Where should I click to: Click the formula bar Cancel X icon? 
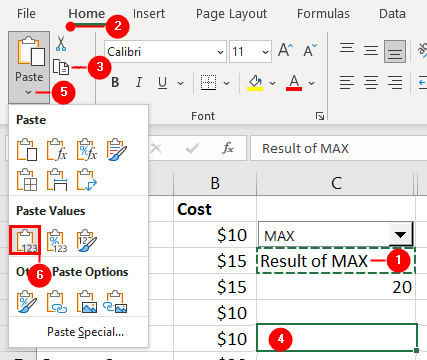click(156, 148)
